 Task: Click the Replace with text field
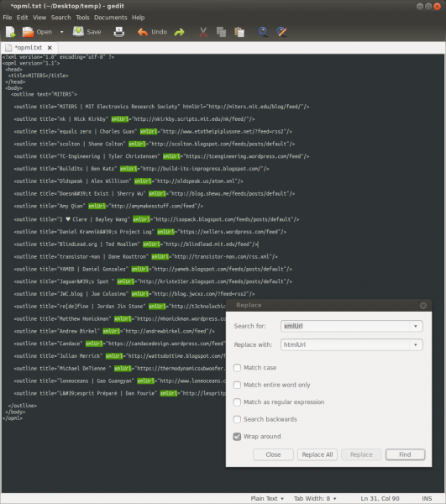[x=345, y=344]
